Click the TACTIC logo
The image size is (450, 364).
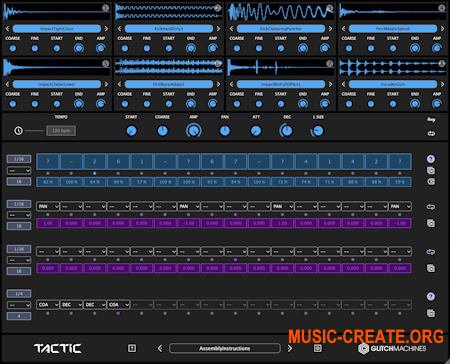[58, 349]
